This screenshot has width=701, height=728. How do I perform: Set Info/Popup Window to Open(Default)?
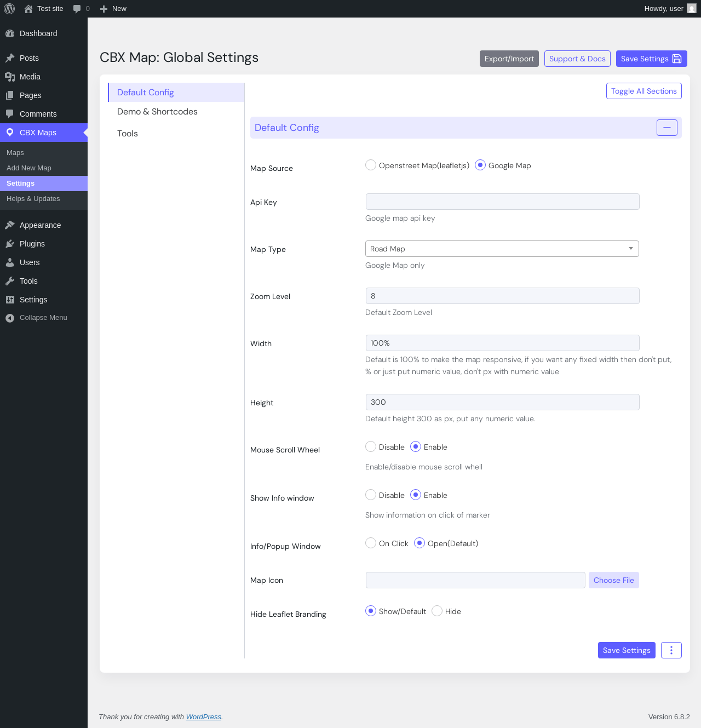[x=420, y=543]
